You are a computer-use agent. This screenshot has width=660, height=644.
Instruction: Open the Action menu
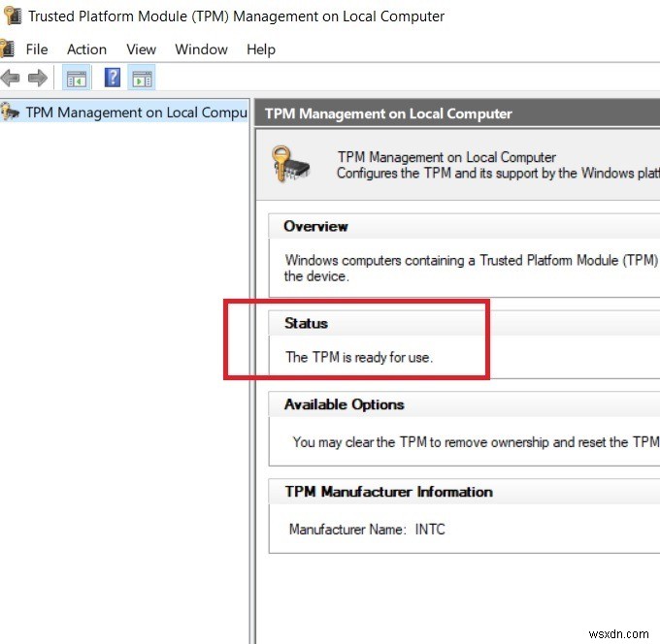(86, 49)
